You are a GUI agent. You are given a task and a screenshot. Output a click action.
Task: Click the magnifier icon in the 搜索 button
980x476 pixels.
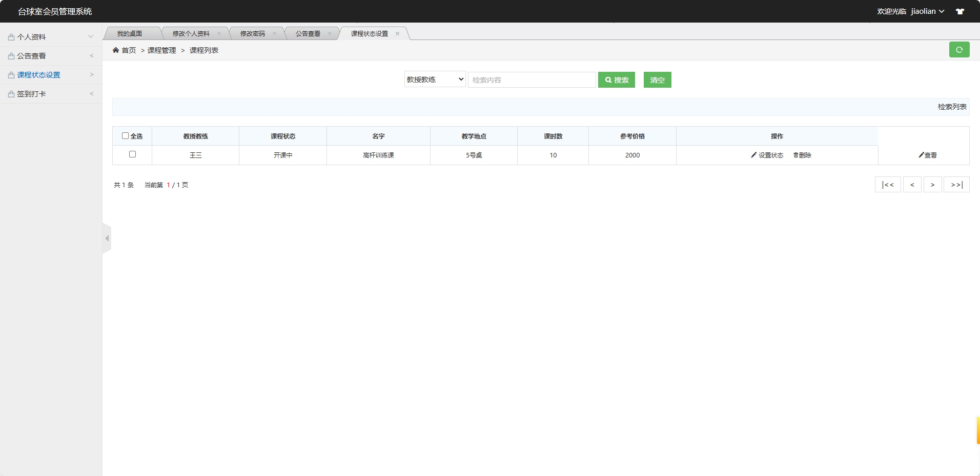(608, 80)
